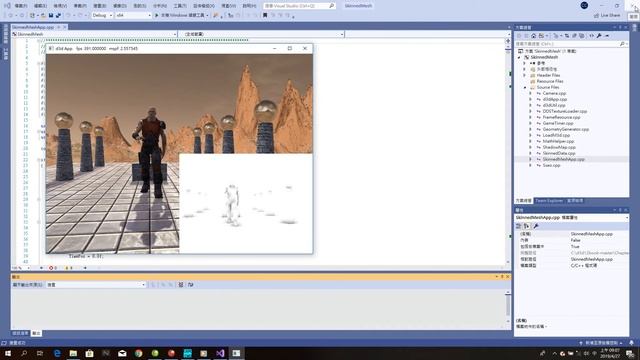Click the system tray clock
The width and height of the screenshot is (640, 360).
610,353
